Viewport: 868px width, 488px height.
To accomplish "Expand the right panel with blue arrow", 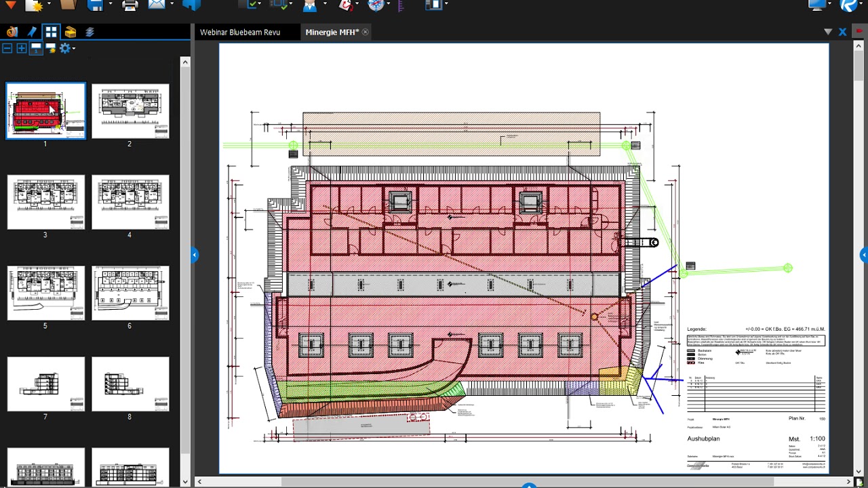I will 864,255.
